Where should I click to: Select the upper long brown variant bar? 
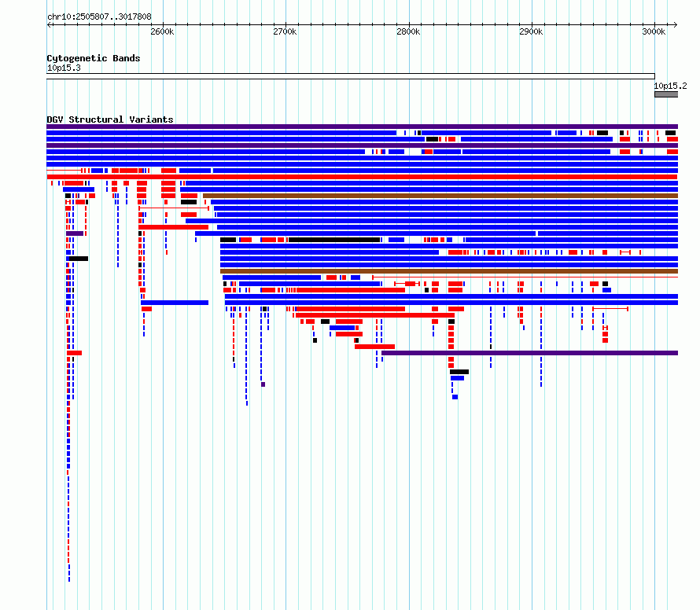[440, 196]
